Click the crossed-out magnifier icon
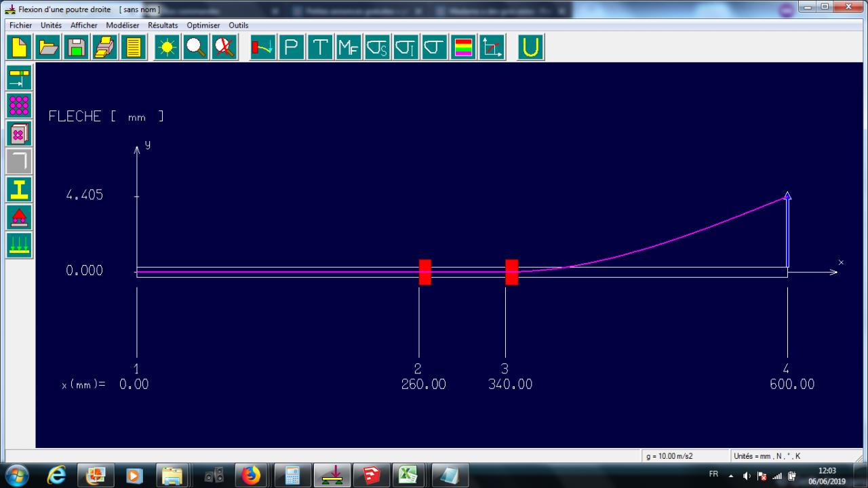Screen dimensions: 868x488 click(224, 47)
